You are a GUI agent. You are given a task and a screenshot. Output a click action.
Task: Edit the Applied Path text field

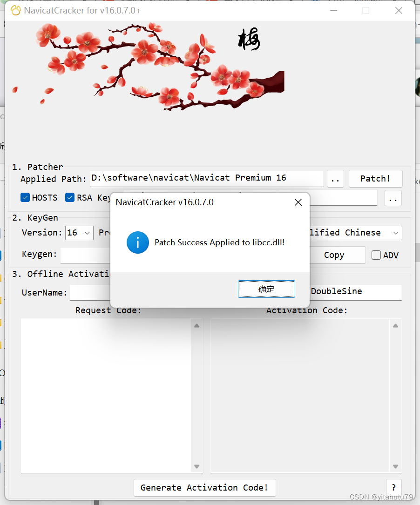(x=207, y=178)
